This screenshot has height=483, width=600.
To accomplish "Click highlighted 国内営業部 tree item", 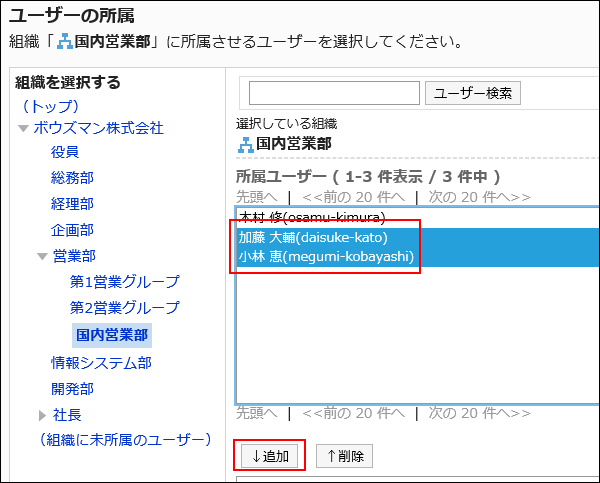I will [x=114, y=335].
